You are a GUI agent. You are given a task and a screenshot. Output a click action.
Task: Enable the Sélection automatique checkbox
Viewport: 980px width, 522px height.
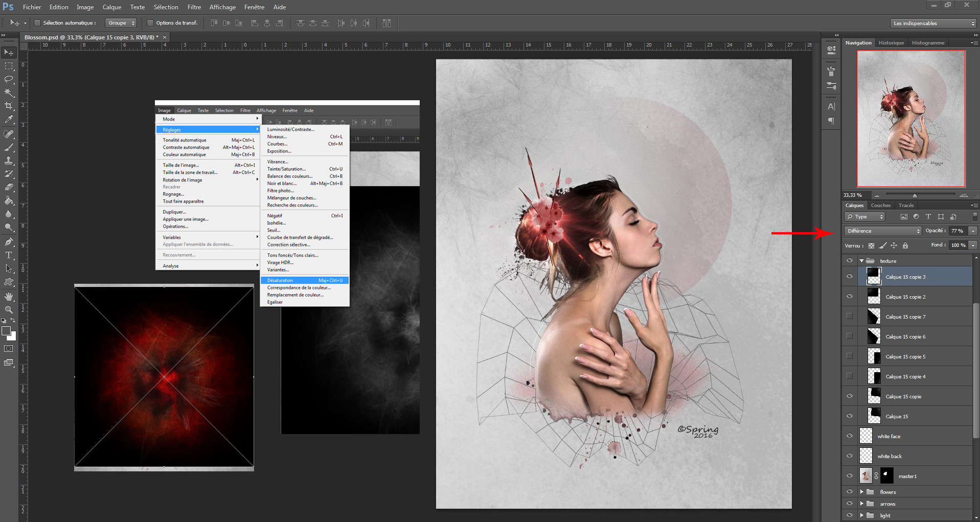pyautogui.click(x=37, y=23)
